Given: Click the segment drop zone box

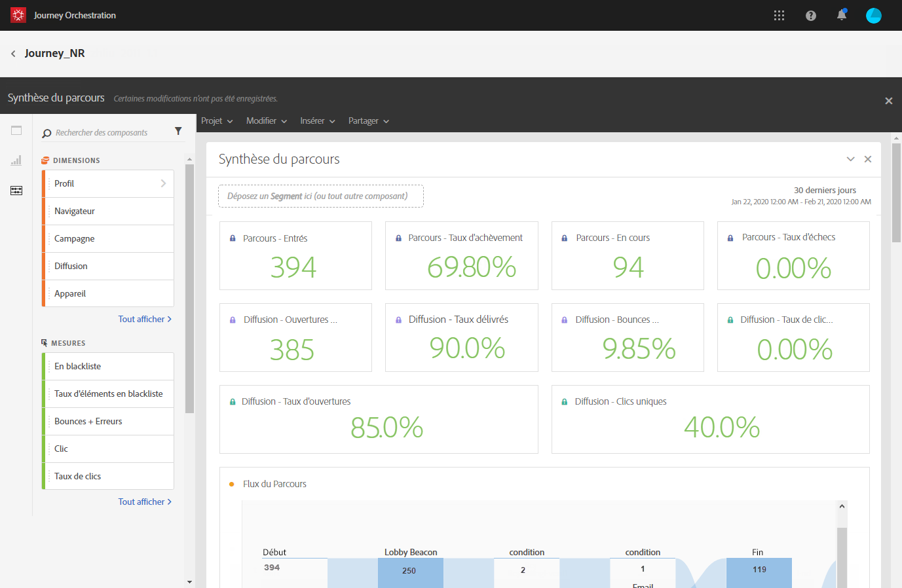Looking at the screenshot, I should point(321,196).
